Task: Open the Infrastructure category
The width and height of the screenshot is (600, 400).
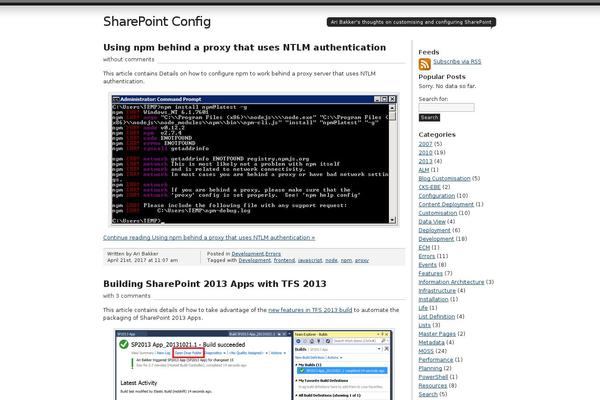Action: click(437, 291)
